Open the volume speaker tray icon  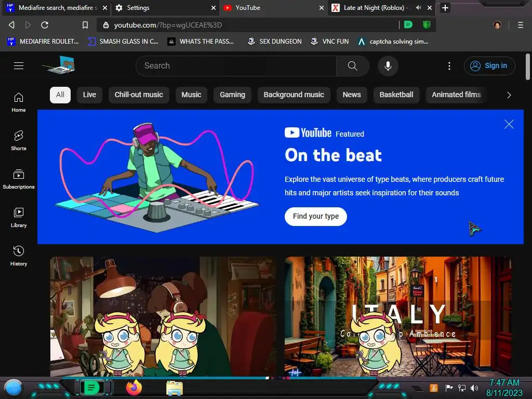(x=474, y=388)
